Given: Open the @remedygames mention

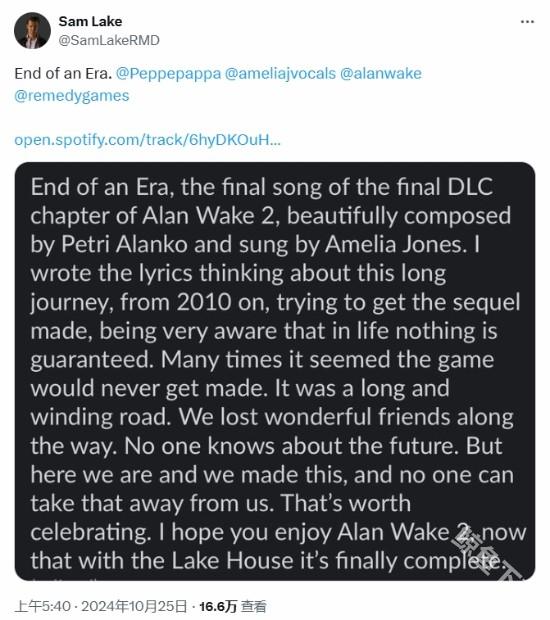Looking at the screenshot, I should [x=72, y=96].
